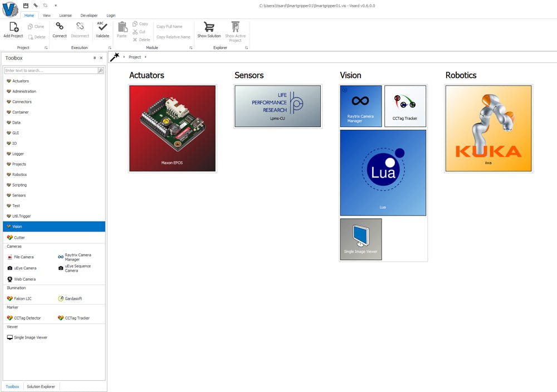The image size is (557, 392).
Task: Open the Execution group dialog launcher
Action: point(110,47)
